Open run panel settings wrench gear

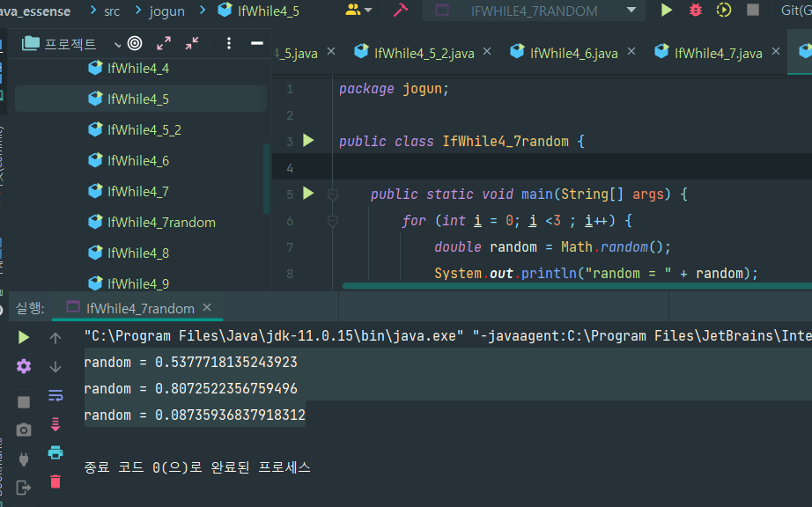[24, 366]
